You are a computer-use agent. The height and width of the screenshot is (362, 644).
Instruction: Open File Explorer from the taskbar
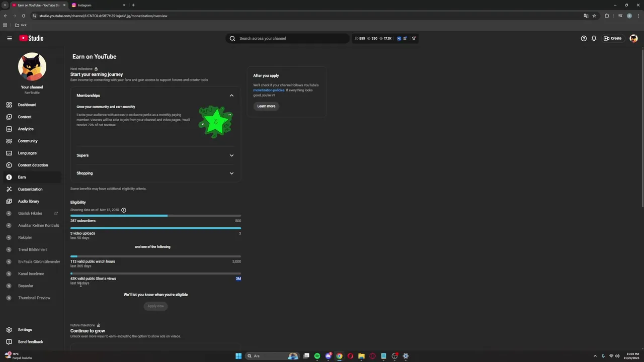(361, 356)
